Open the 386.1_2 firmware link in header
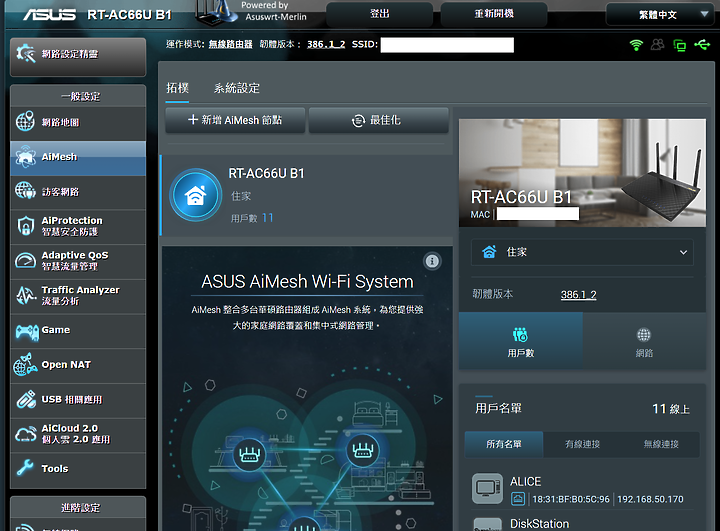720x531 pixels. [x=326, y=45]
